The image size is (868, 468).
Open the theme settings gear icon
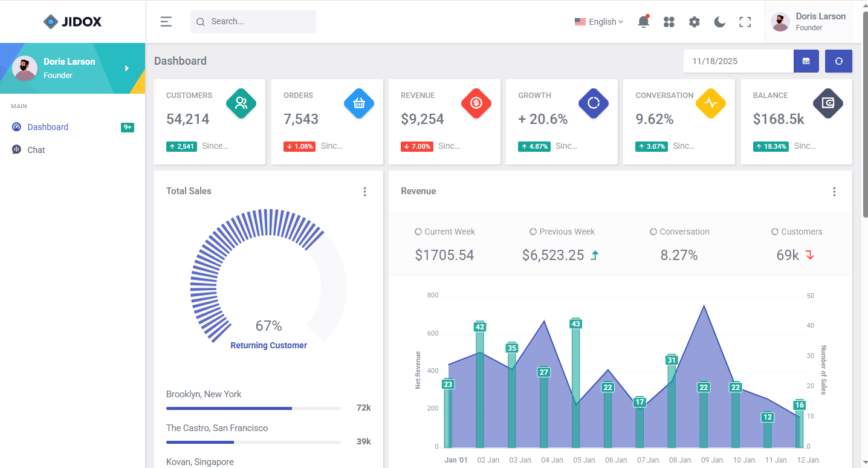pyautogui.click(x=694, y=22)
